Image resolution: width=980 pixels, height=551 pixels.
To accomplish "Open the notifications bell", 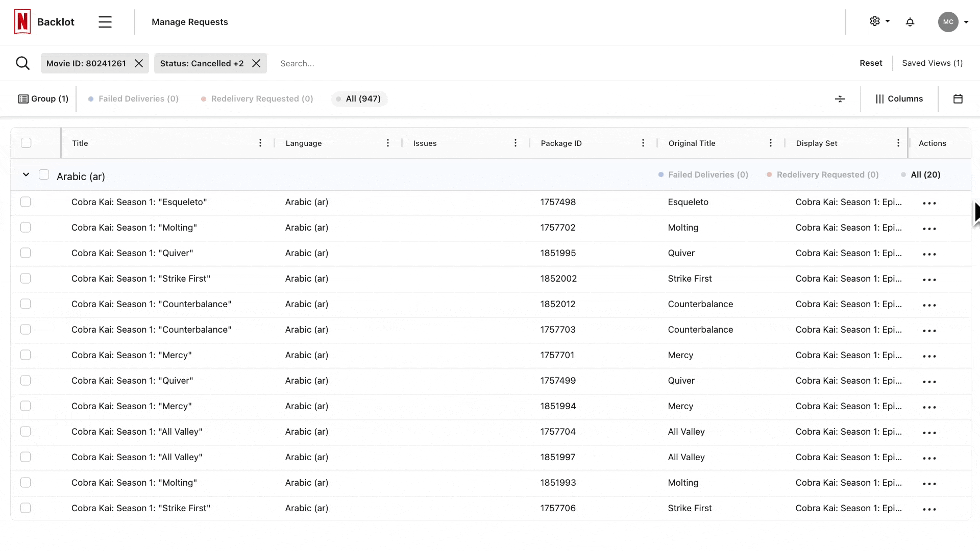I will click(x=911, y=21).
